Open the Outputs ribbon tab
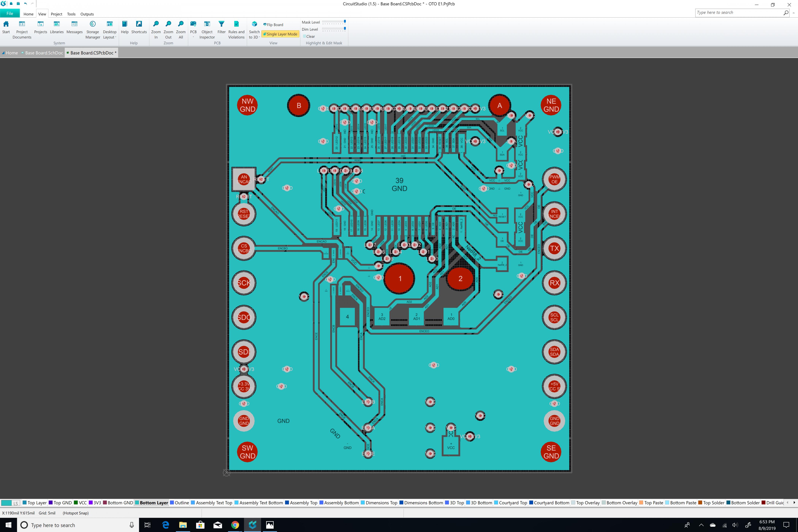Image resolution: width=798 pixels, height=532 pixels. [x=87, y=14]
